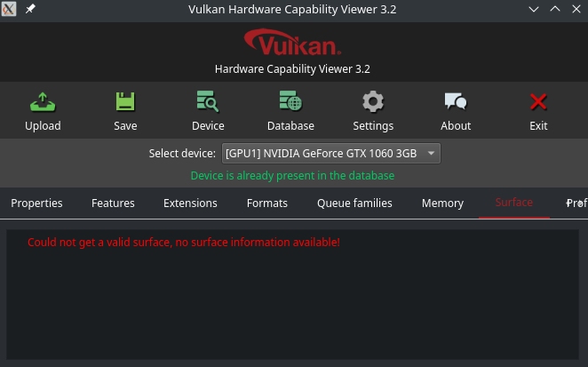View the Memory tab

coord(442,203)
